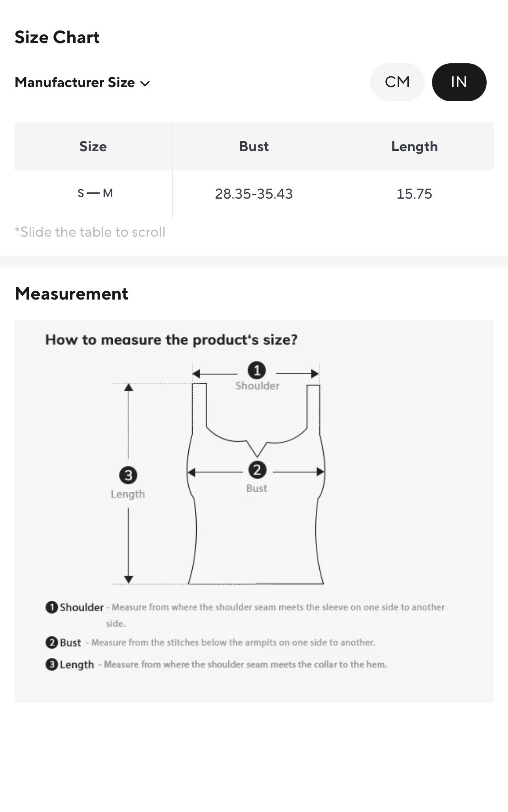This screenshot has height=812, width=508.
Task: Select the S—M size row
Action: 95,194
